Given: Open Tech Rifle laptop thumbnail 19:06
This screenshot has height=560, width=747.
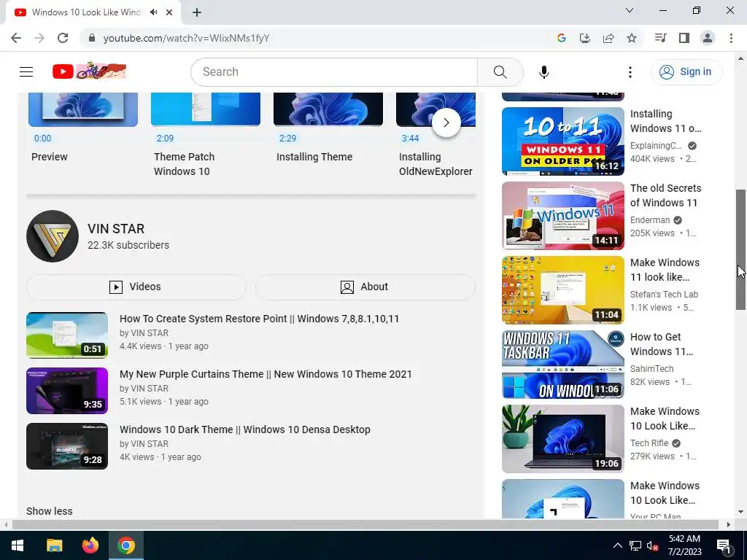Looking at the screenshot, I should [x=562, y=438].
